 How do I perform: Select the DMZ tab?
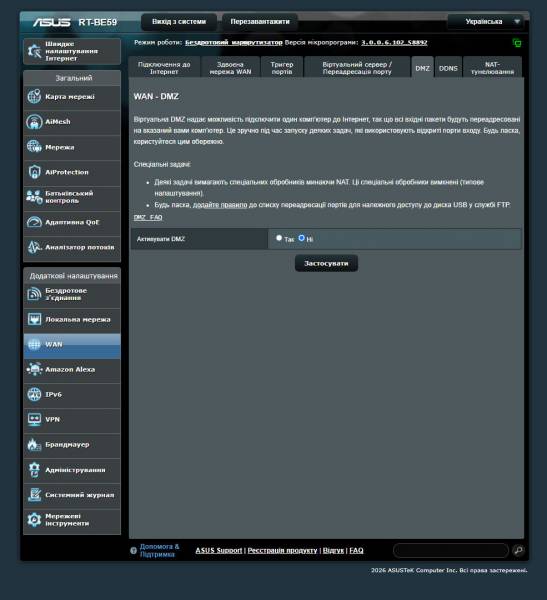pos(423,68)
